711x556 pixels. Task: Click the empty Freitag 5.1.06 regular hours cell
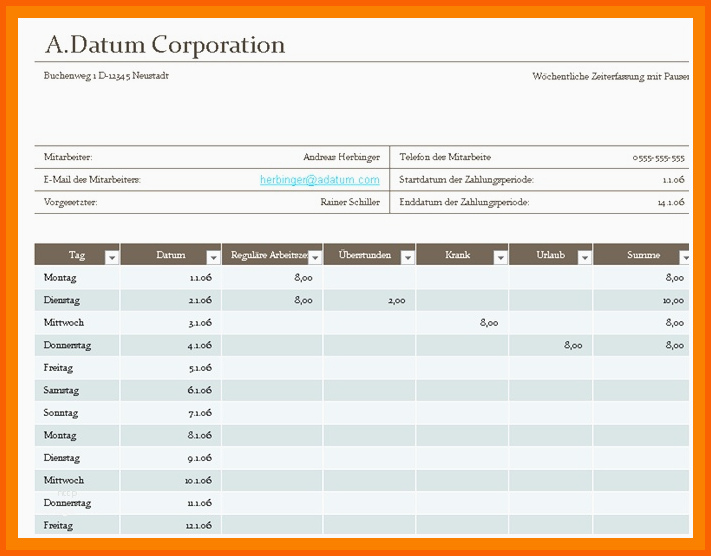tap(272, 368)
